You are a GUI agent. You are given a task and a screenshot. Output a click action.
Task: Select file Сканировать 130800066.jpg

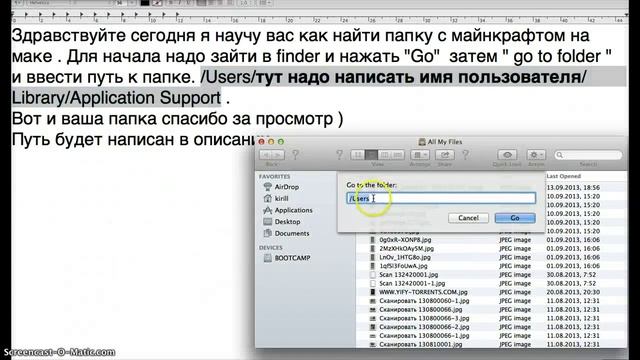click(421, 309)
